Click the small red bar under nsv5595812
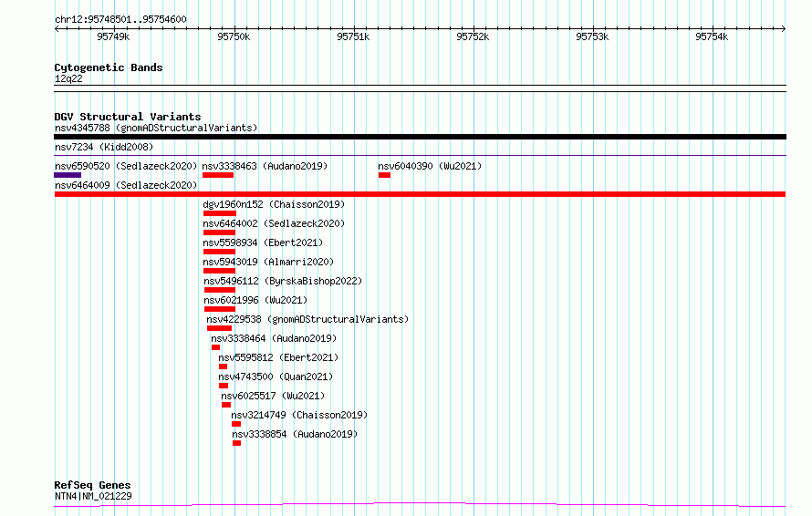 pos(223,367)
